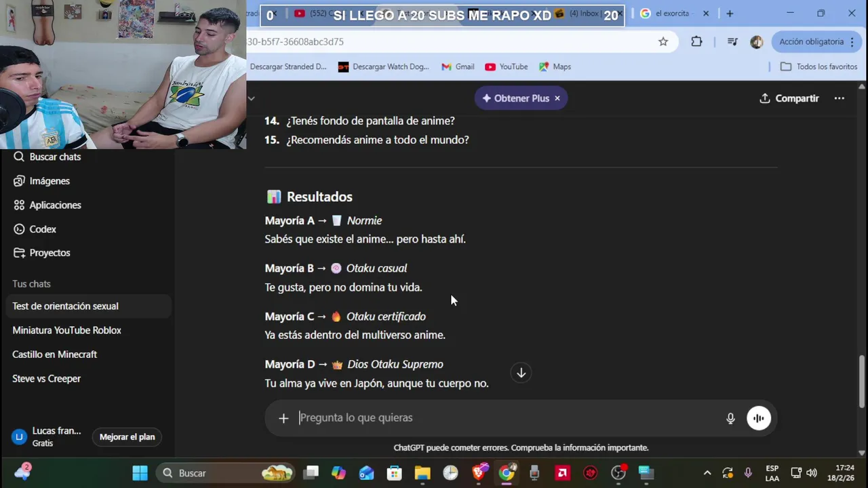Open the Todos los favoritos folder
The height and width of the screenshot is (488, 868).
[819, 66]
